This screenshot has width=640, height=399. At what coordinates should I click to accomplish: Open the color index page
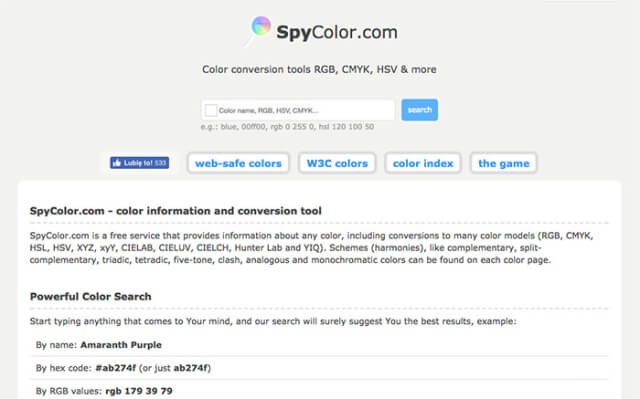423,163
